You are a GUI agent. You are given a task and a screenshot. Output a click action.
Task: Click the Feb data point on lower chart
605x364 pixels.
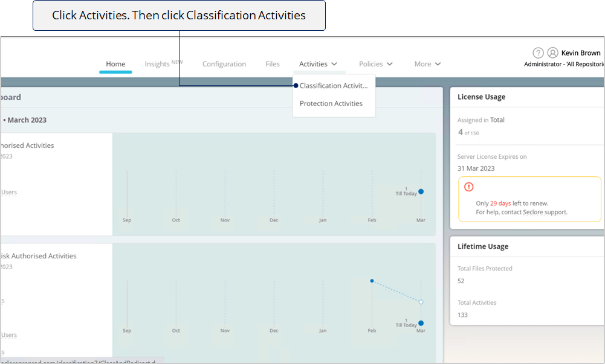click(x=372, y=281)
